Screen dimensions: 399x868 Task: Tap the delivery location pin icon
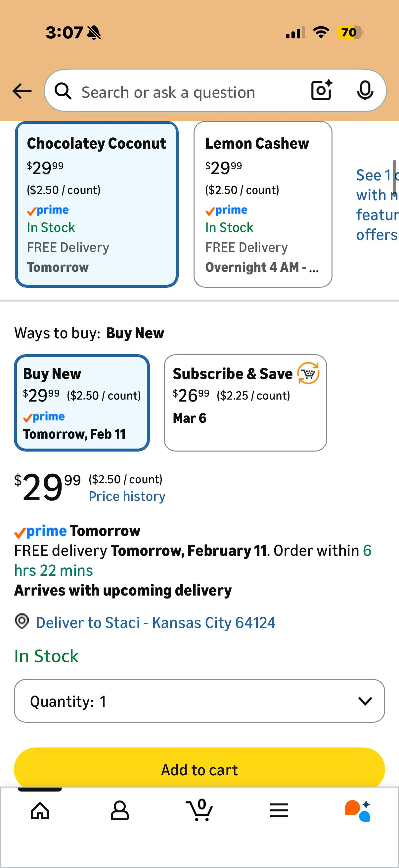click(22, 622)
